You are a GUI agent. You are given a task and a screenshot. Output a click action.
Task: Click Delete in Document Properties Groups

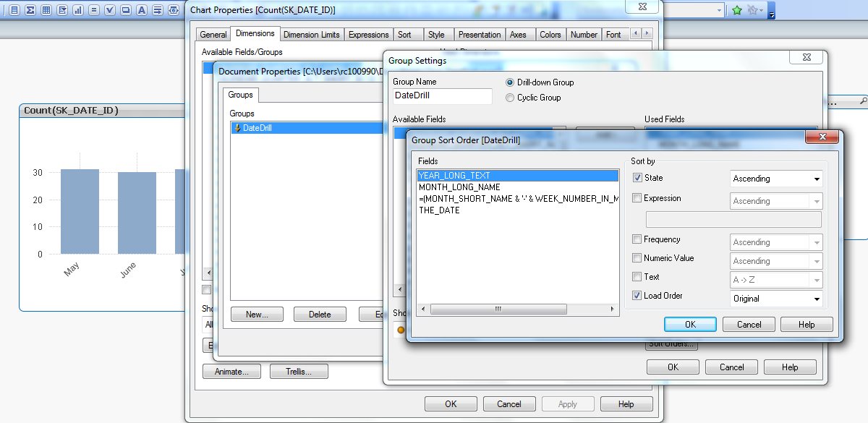tap(320, 315)
